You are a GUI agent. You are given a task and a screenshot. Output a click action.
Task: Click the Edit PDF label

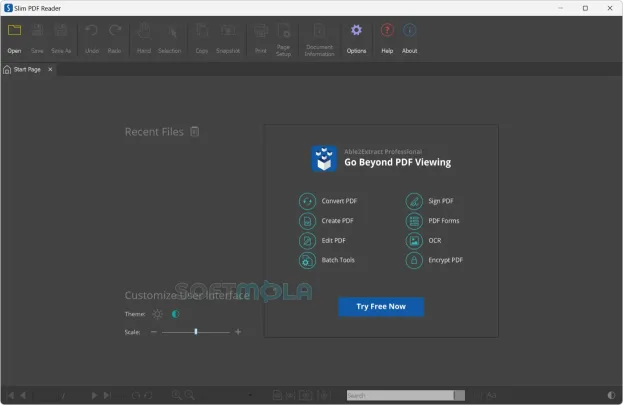tap(333, 240)
